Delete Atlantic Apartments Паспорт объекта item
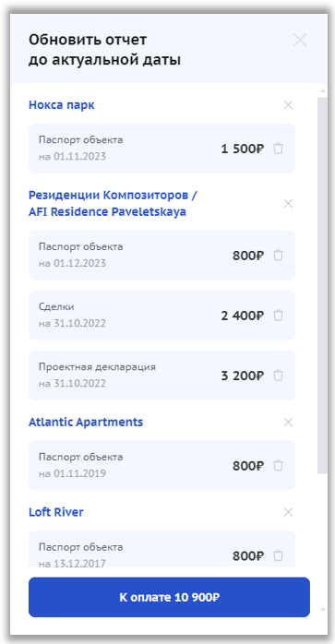 [279, 466]
